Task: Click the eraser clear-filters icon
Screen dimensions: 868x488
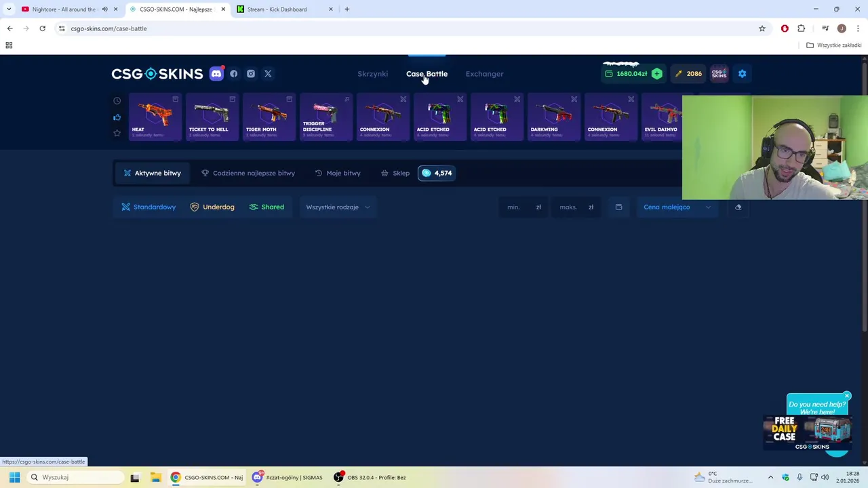Action: point(738,207)
